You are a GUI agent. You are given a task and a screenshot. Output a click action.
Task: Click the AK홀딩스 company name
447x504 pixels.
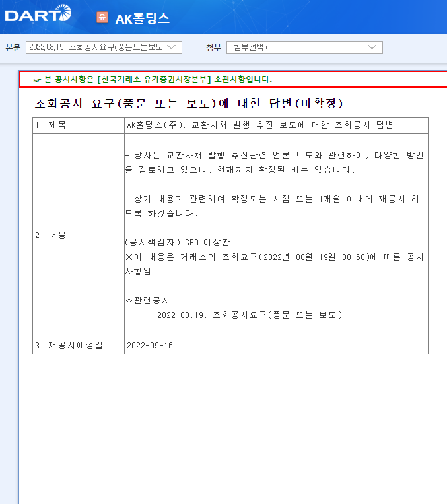click(x=142, y=18)
